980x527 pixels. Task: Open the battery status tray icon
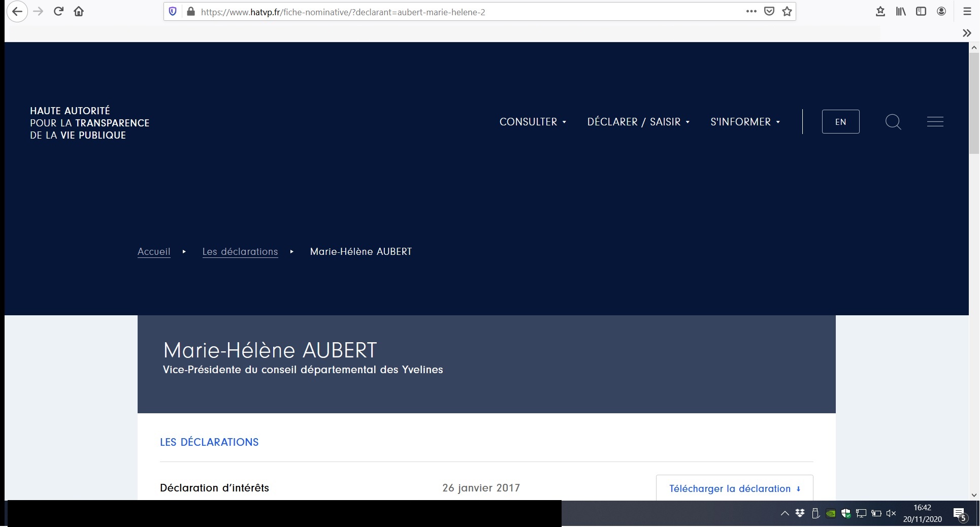pyautogui.click(x=876, y=513)
